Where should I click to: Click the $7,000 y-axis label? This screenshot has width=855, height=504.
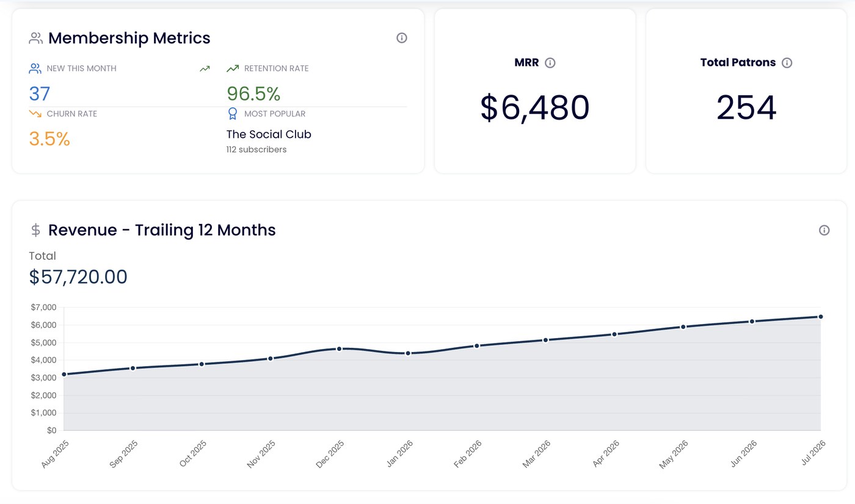point(43,308)
